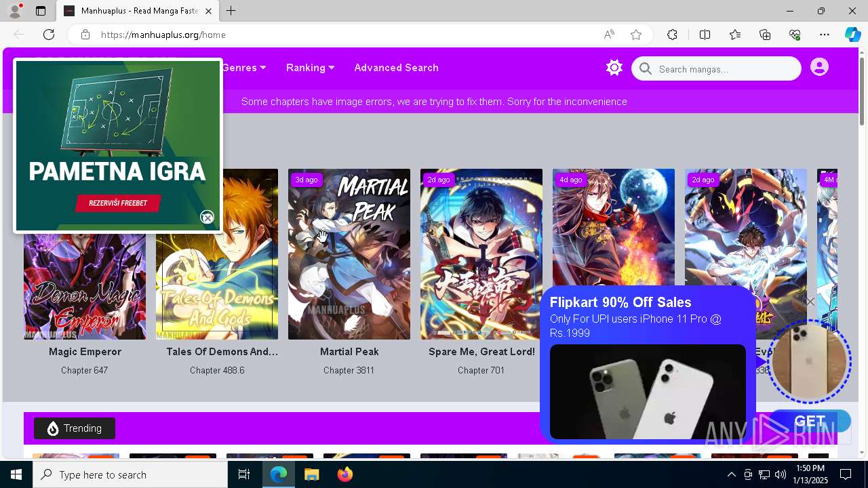Open the Collections icon

point(765,35)
